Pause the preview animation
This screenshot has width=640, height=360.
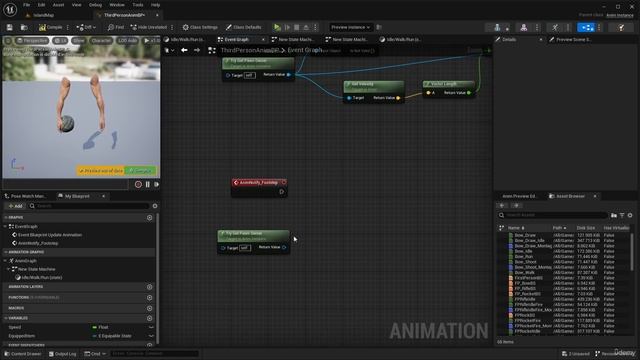coord(148,184)
